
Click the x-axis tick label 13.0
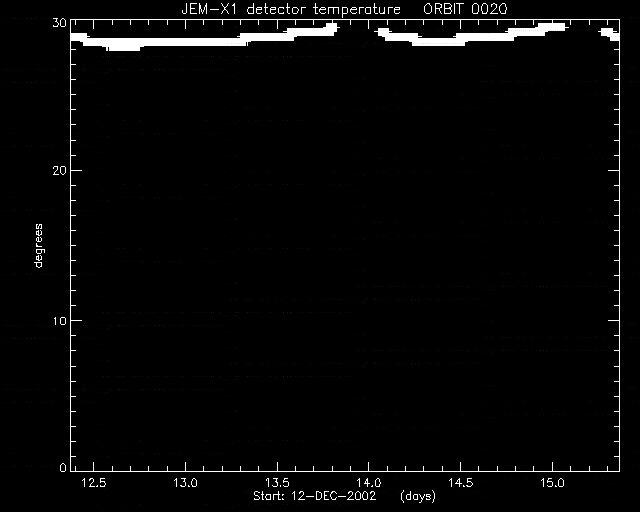coord(185,483)
